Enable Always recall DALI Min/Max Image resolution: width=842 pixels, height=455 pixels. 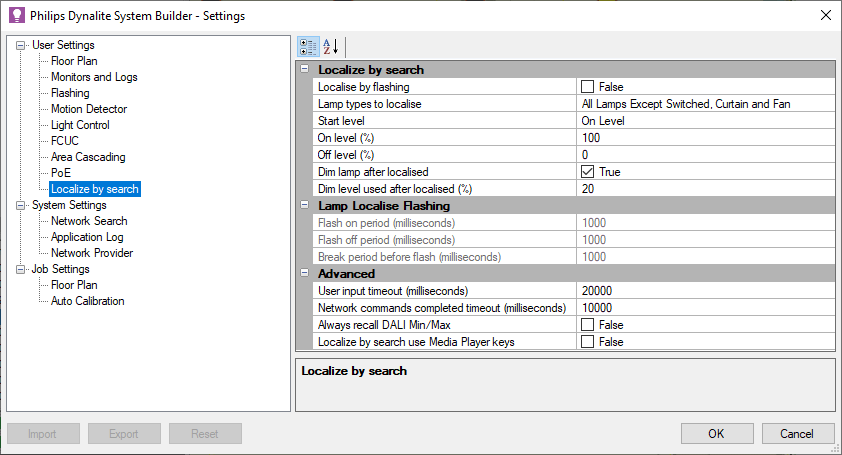click(x=587, y=324)
